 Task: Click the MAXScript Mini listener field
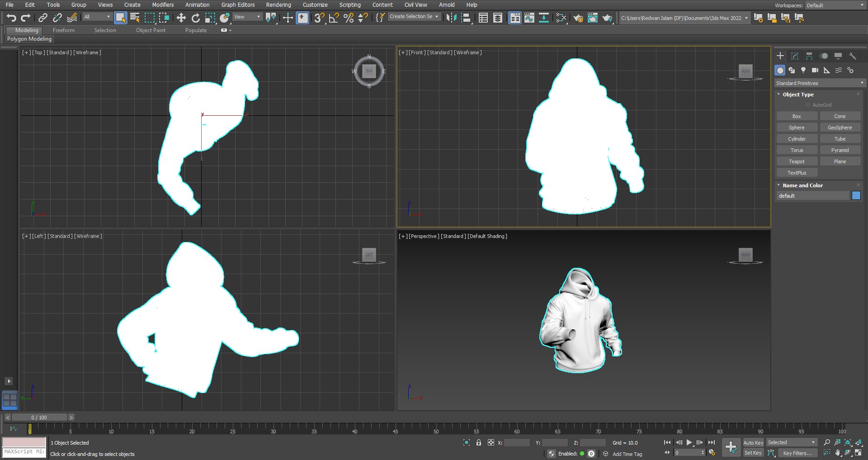pyautogui.click(x=24, y=452)
